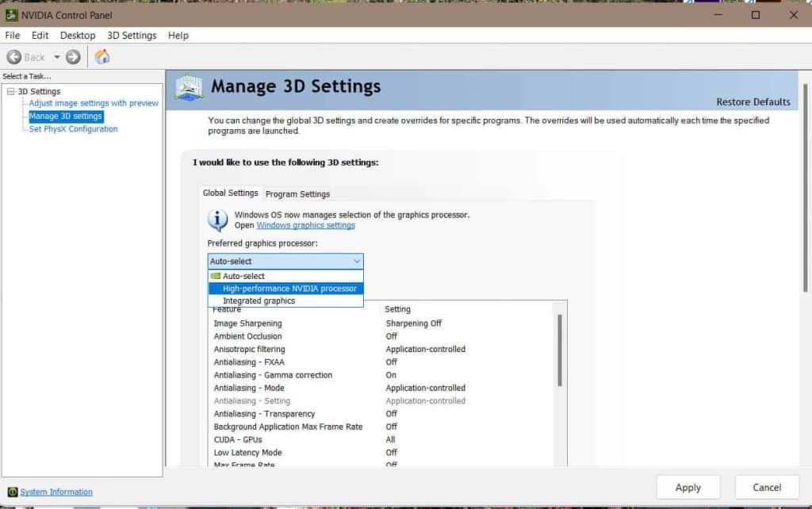Click Restore Defaults
This screenshot has height=509, width=812.
pyautogui.click(x=753, y=101)
